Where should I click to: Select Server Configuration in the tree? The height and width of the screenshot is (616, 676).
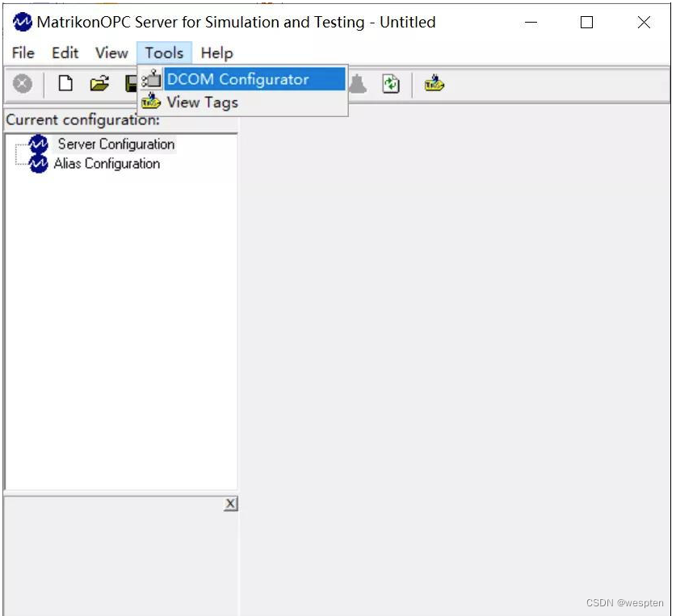116,144
